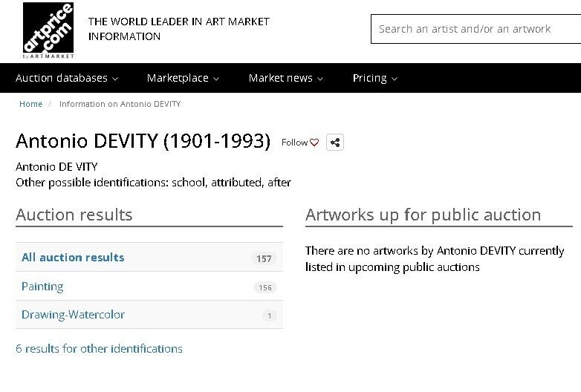Screen dimensions: 581x392
Task: Open the Market news menu
Action: pos(286,78)
